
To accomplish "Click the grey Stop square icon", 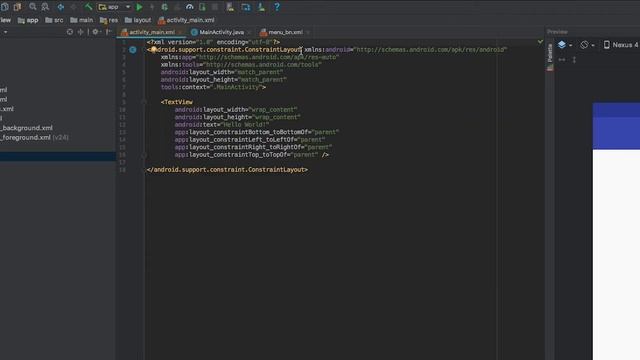I will [x=215, y=7].
